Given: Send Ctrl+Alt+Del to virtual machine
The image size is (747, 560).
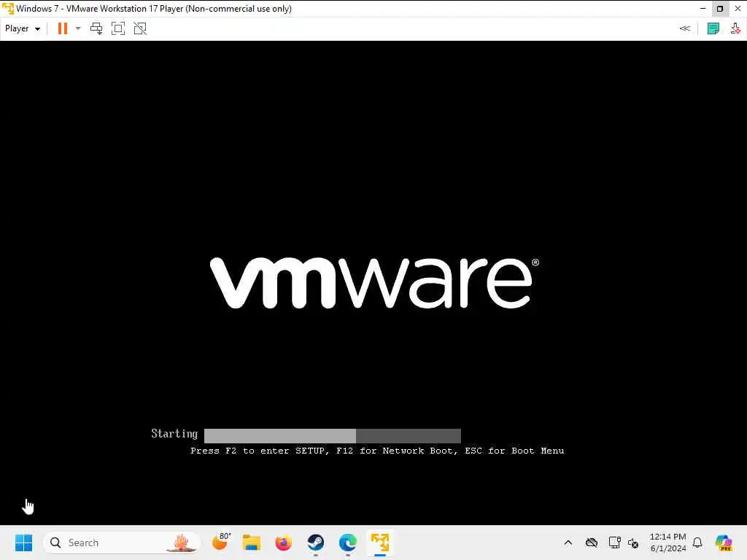Looking at the screenshot, I should (x=96, y=28).
